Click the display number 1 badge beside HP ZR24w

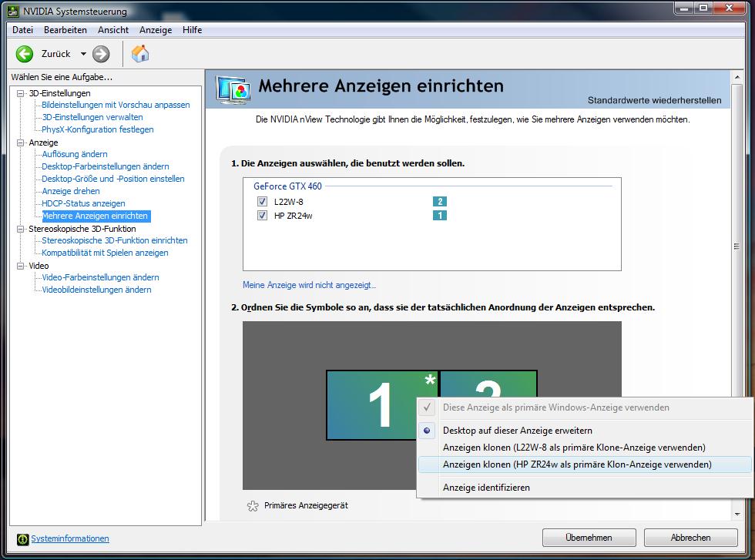click(440, 215)
